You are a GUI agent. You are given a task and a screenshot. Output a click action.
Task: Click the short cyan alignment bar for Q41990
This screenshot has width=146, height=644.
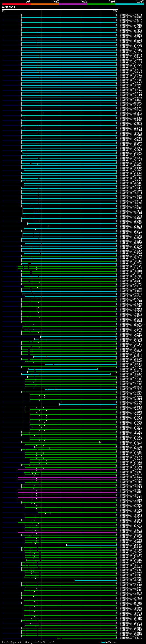(x=63, y=369)
